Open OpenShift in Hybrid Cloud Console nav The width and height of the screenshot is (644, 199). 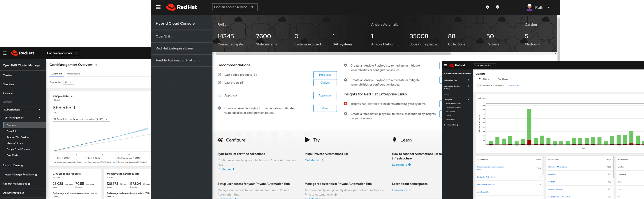pyautogui.click(x=182, y=36)
